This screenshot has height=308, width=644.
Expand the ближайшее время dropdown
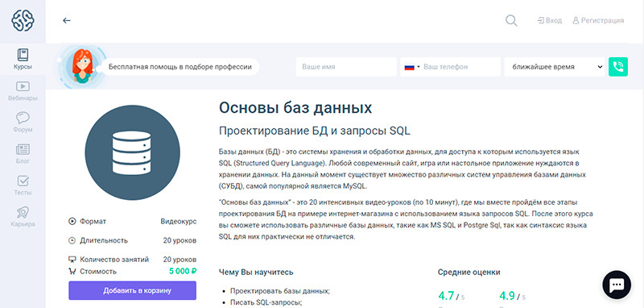555,67
